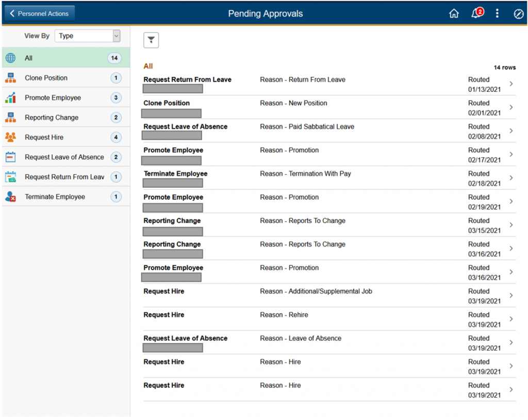
Task: Click the '14 rows' count text
Action: 504,68
